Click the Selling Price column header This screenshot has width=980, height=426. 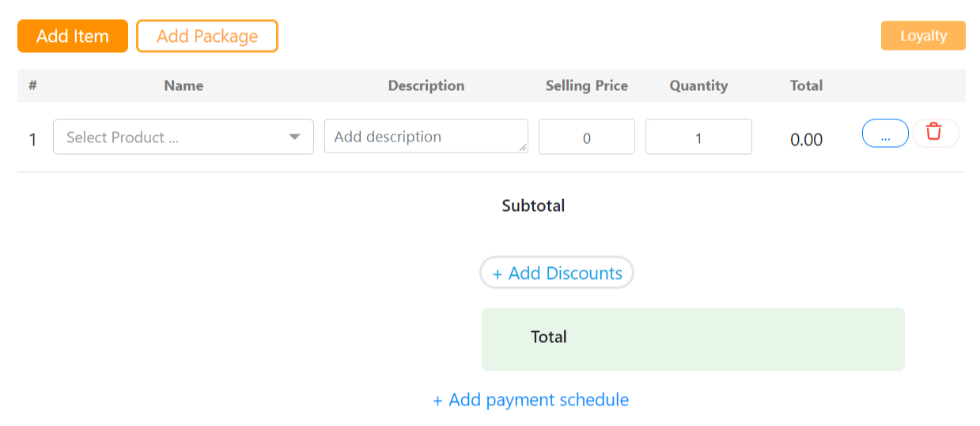point(587,85)
